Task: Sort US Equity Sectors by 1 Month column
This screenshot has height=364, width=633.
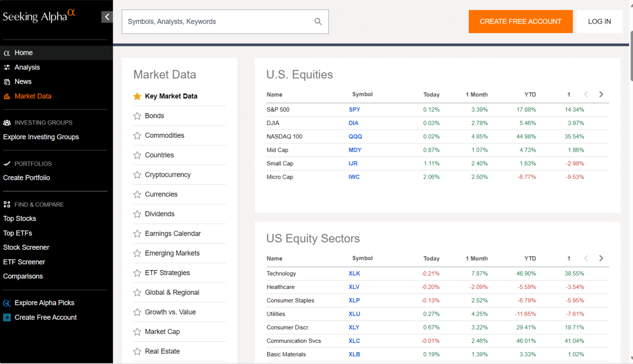Action: click(x=477, y=258)
